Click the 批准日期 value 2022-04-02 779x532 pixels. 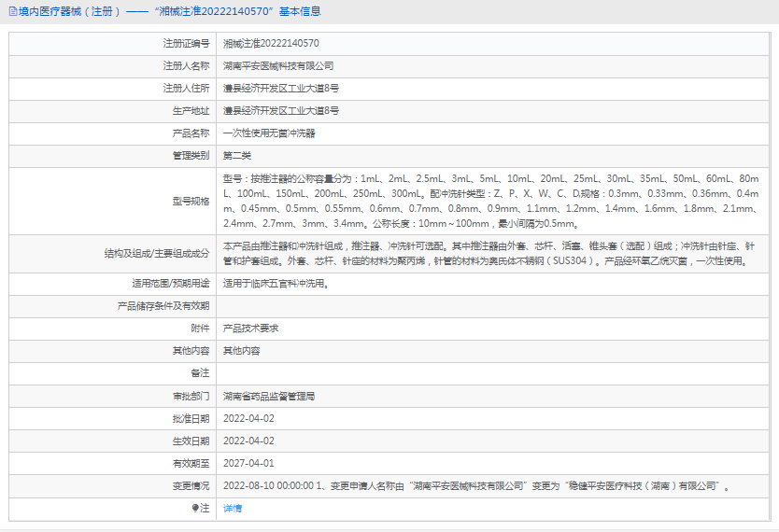pos(248,418)
